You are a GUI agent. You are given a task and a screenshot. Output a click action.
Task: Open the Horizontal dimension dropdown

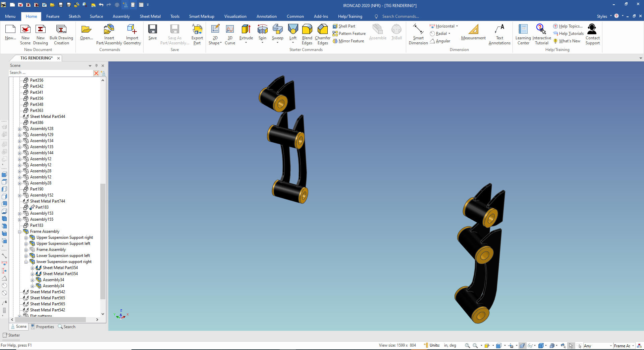point(457,26)
